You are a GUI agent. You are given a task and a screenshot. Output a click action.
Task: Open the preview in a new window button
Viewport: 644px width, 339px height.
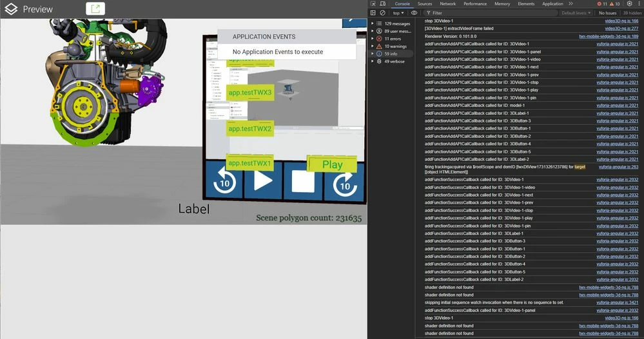click(x=95, y=8)
